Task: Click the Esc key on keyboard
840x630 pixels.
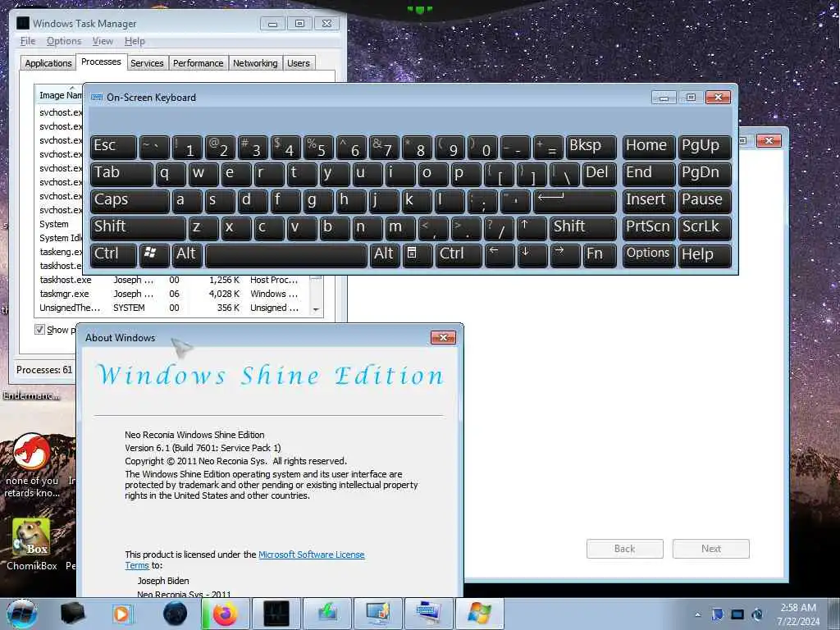Action: coord(113,147)
